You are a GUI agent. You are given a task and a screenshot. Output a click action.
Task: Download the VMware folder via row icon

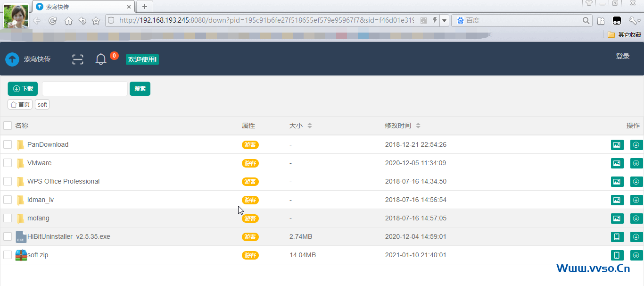coord(636,163)
